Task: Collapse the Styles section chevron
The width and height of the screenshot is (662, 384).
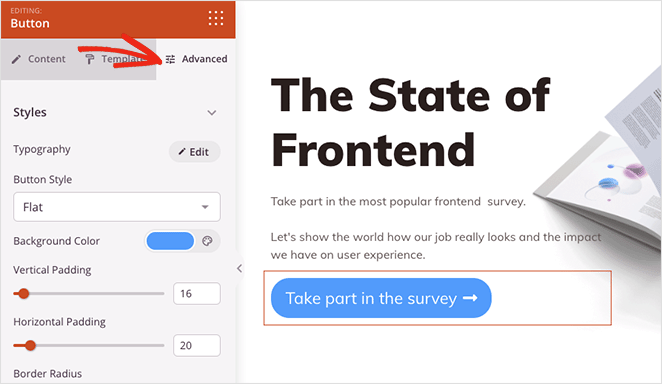Action: 212,113
